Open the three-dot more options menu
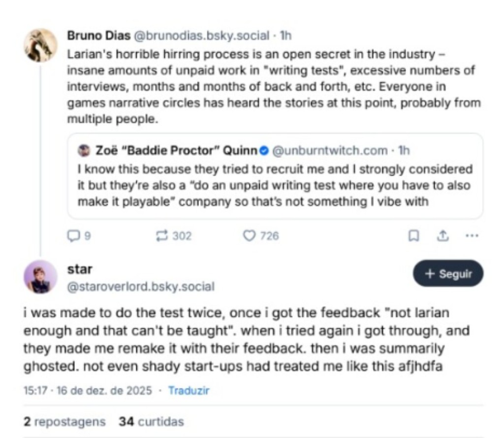This screenshot has height=438, width=504. [472, 236]
